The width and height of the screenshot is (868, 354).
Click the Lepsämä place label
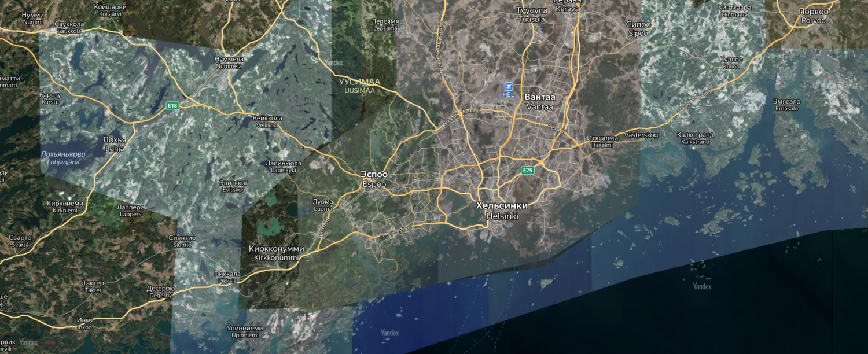(x=384, y=24)
